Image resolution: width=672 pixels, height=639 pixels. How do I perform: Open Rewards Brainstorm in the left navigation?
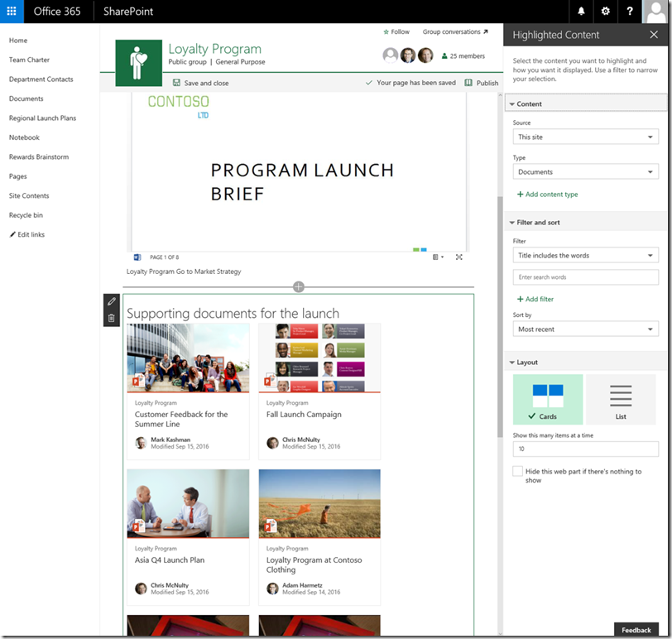click(x=39, y=157)
